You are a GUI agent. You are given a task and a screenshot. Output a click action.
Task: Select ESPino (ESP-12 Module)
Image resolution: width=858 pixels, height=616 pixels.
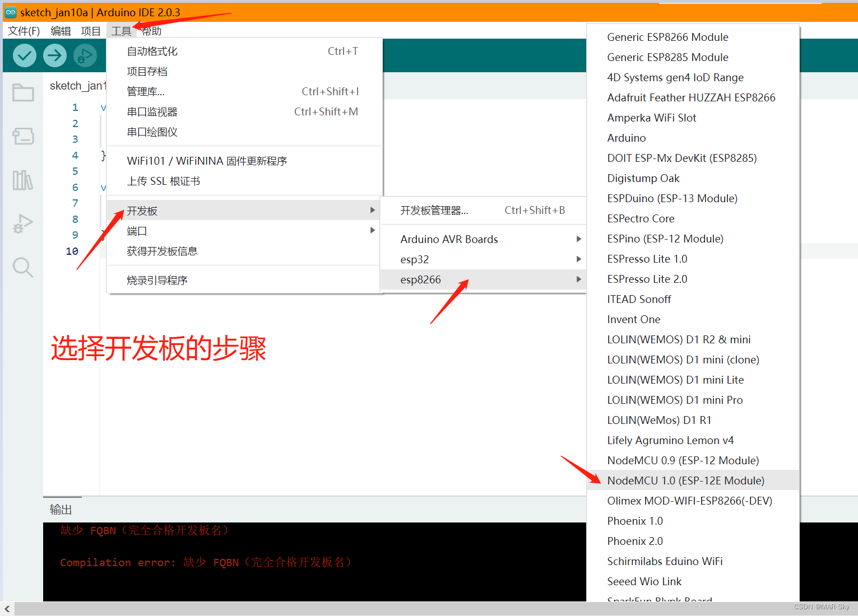693,239
